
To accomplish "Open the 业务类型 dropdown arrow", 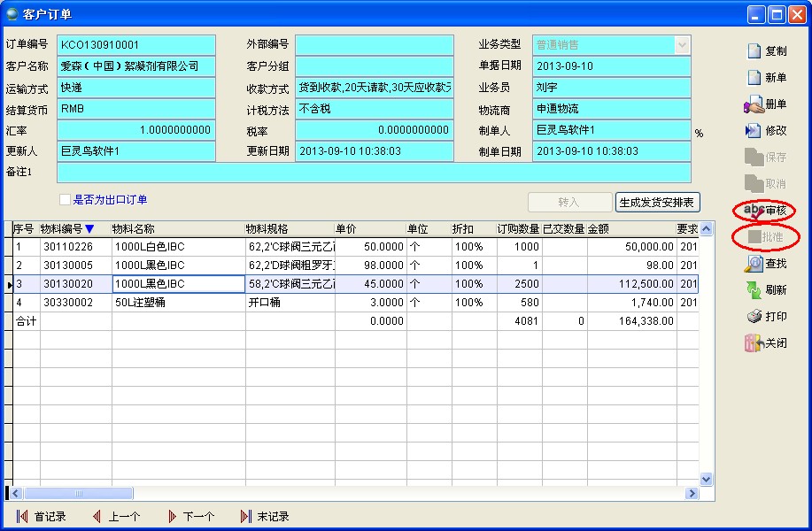I will click(682, 44).
